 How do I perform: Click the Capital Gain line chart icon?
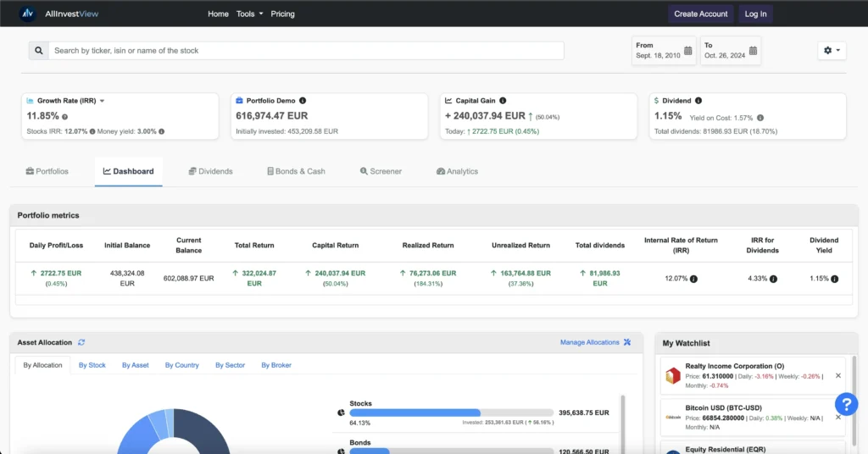(x=448, y=101)
